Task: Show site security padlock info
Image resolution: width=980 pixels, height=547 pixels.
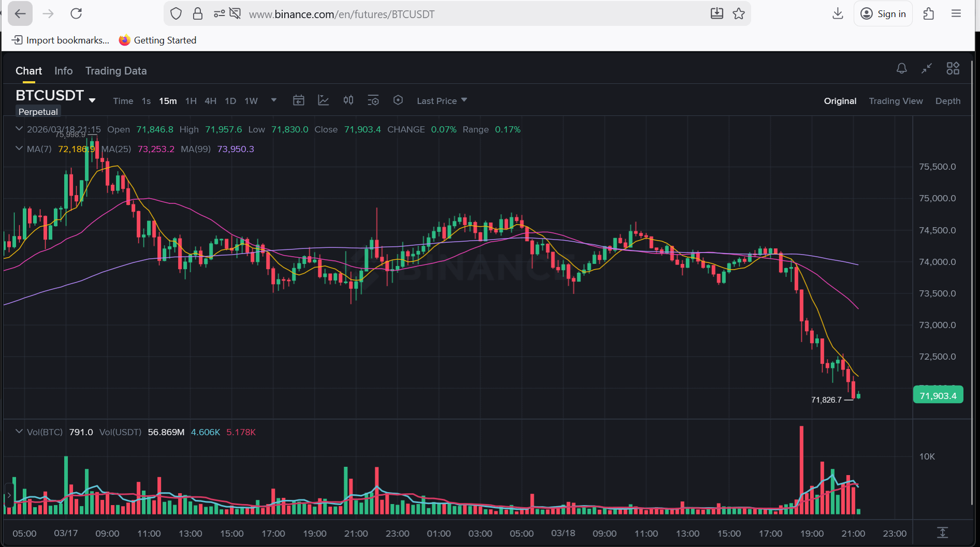Action: coord(198,14)
